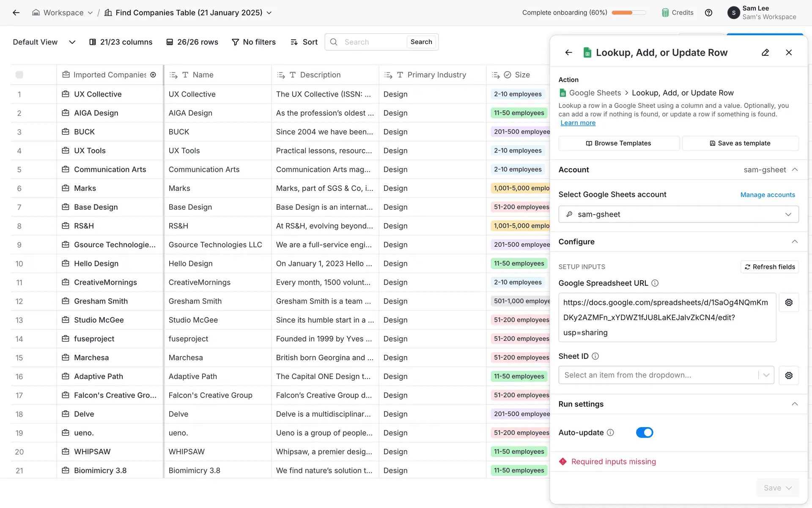Screen dimensions: 812x508
Task: Open settings gear beside Google Spreadsheet URL
Action: (x=788, y=302)
